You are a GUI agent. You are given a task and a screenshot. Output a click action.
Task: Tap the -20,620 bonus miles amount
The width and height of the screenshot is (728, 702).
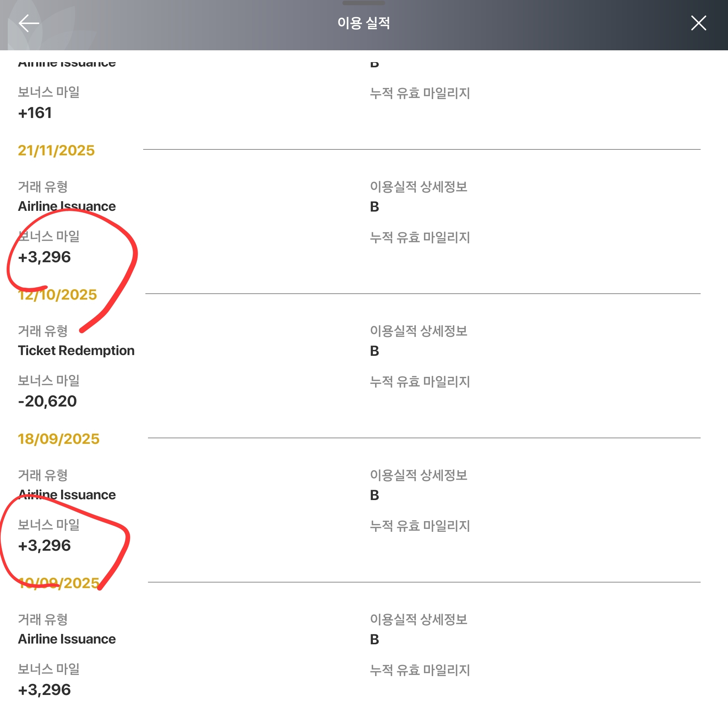click(x=47, y=401)
